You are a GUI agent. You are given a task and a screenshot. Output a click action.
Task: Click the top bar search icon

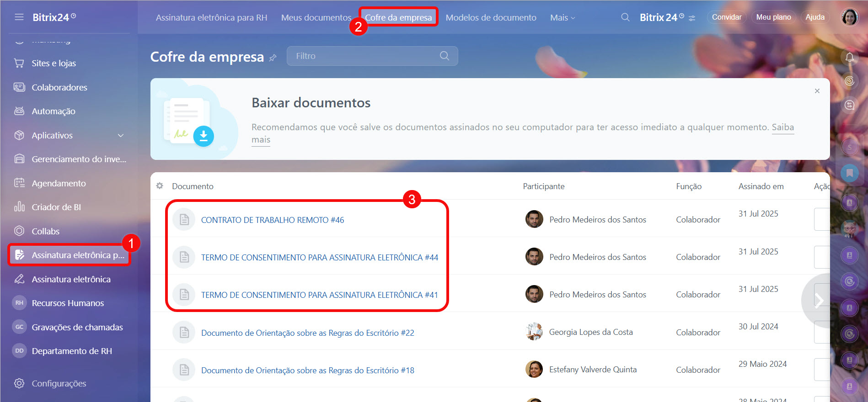tap(625, 17)
